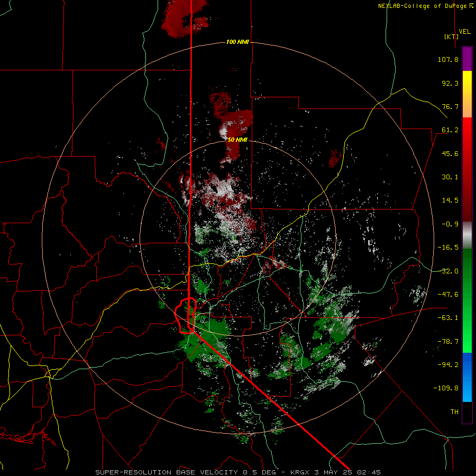Click the Super-Resolution Base Velocity caption text
Image resolution: width=476 pixels, height=476 pixels.
[238, 472]
